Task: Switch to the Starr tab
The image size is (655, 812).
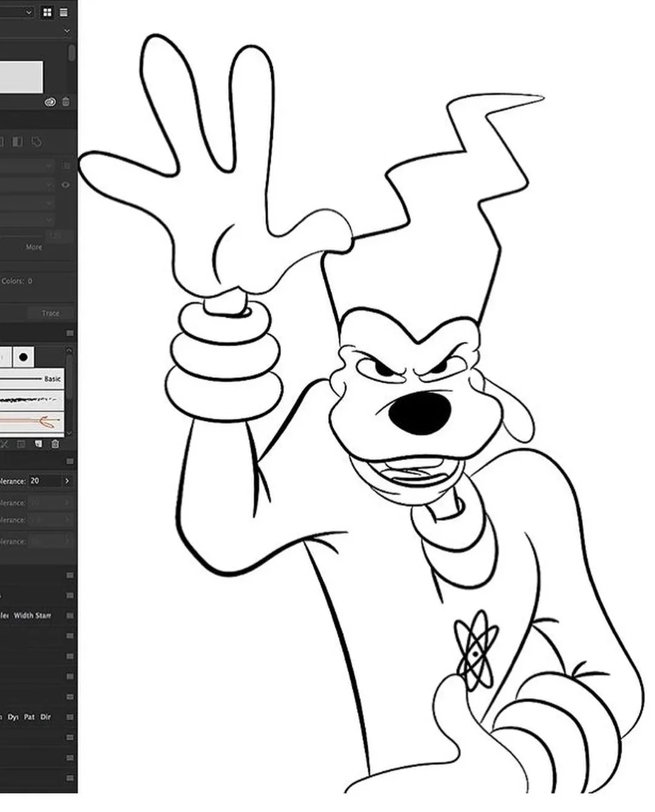Action: tap(43, 616)
